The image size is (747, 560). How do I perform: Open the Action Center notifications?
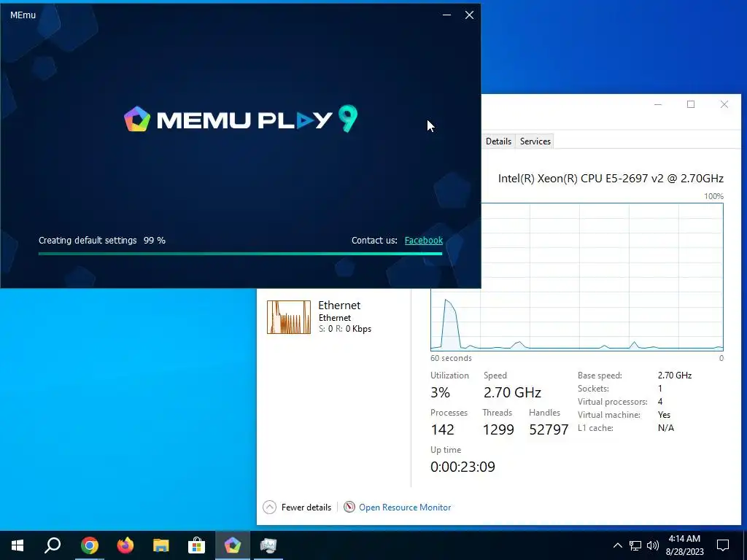(723, 545)
